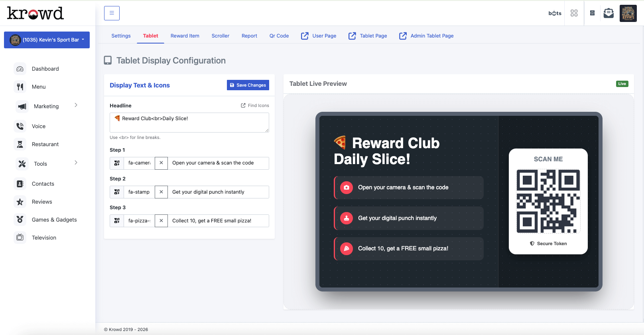Open the user profile avatar
This screenshot has height=335, width=644.
click(x=628, y=13)
